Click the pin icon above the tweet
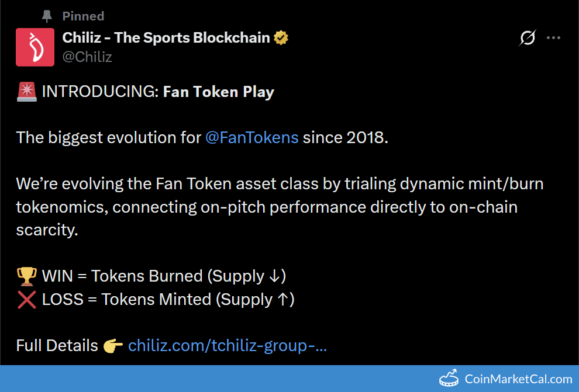The image size is (579, 392). click(47, 16)
